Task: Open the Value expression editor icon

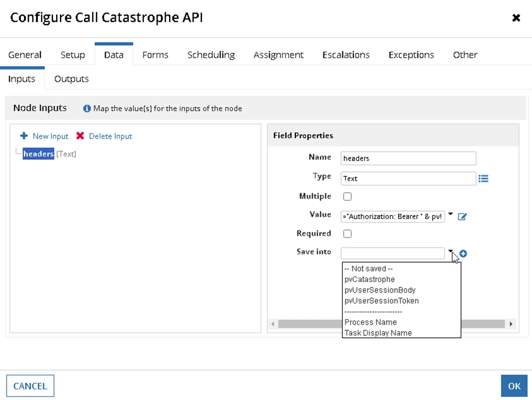Action: (462, 217)
